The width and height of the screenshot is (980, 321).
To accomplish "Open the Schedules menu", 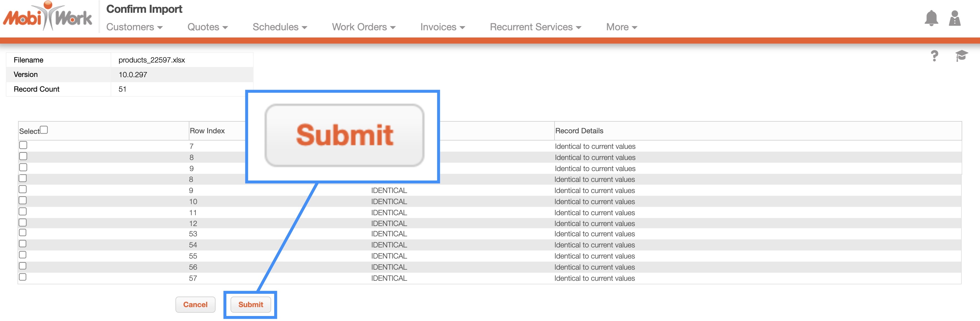I will tap(279, 27).
